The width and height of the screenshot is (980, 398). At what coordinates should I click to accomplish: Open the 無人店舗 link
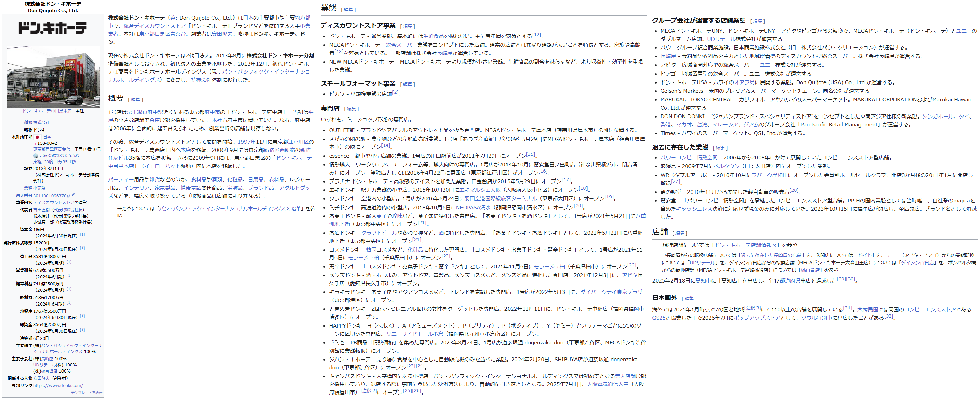coord(625,376)
